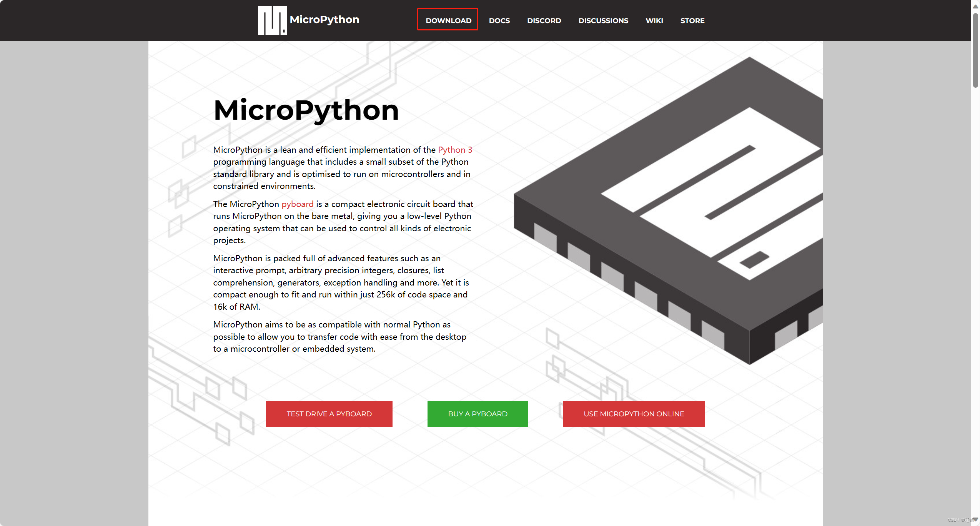Click the paragraph starting 'MicroPython is packed full'
980x526 pixels.
tap(341, 282)
